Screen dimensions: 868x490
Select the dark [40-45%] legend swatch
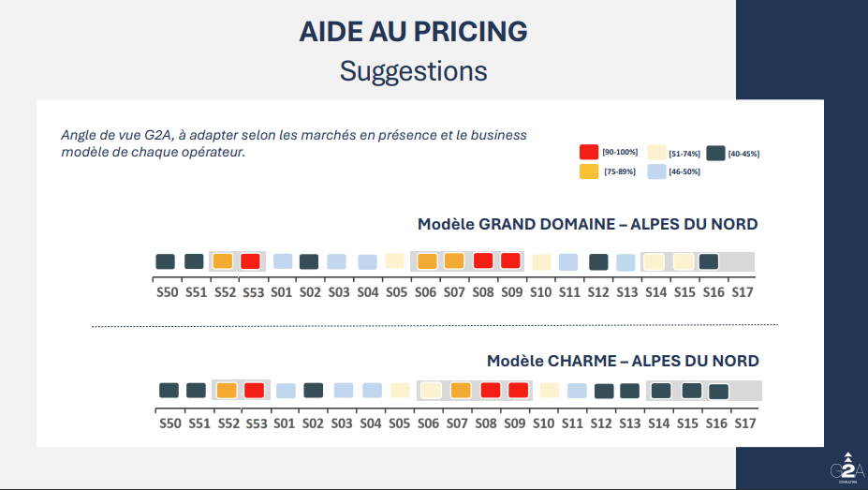click(x=716, y=153)
